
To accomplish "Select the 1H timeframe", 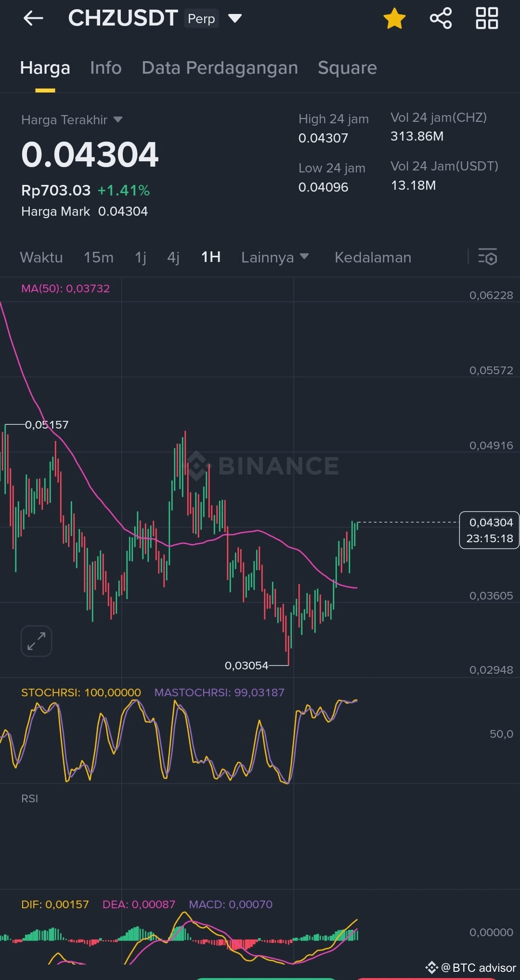I will [x=211, y=257].
